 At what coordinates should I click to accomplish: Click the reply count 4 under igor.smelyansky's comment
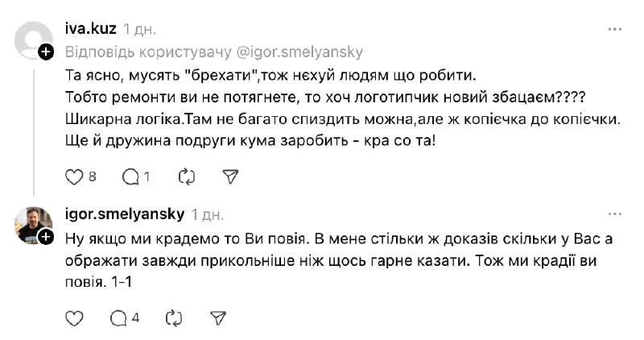point(135,317)
